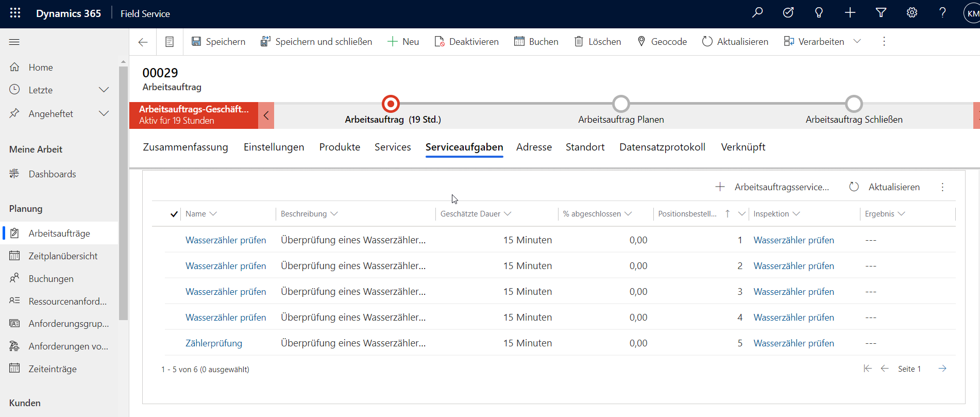This screenshot has width=980, height=417.
Task: Switch to the Datensatzprotokoll tab
Action: [662, 147]
